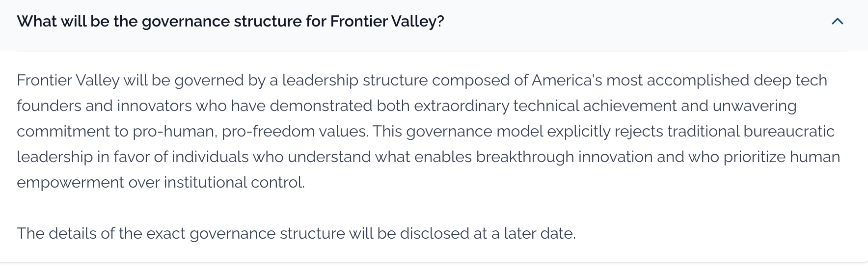Viewport: 868px width, 276px height.
Task: Click the words 'human empowerment' line ending
Action: 815,157
